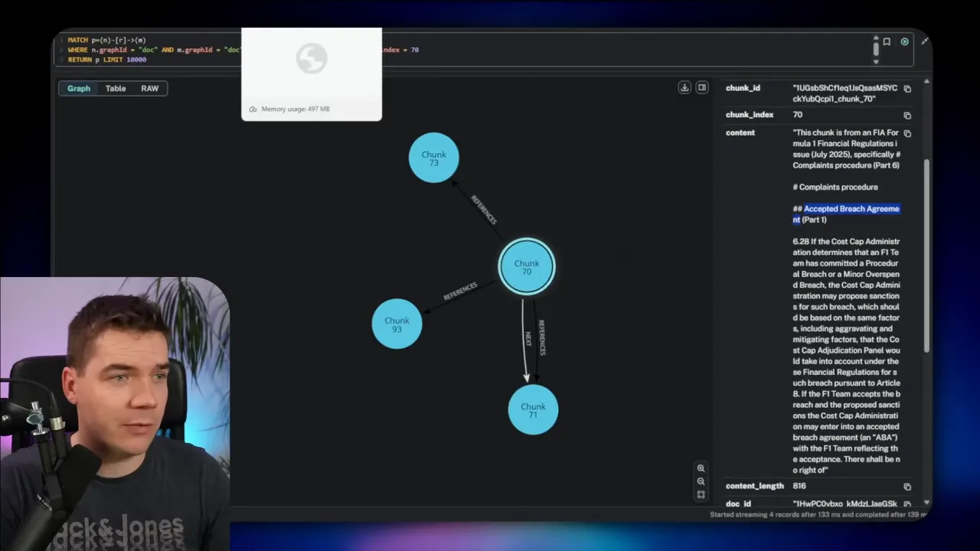This screenshot has height=551, width=980.
Task: Copy the content field text
Action: 907,132
